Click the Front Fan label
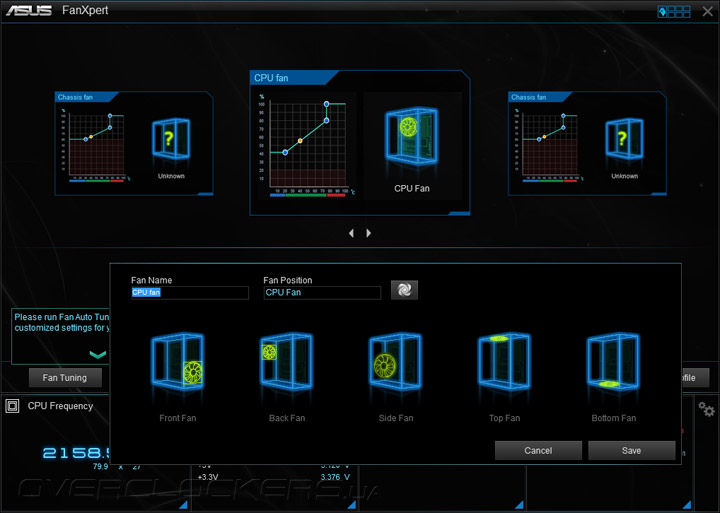 click(x=178, y=418)
